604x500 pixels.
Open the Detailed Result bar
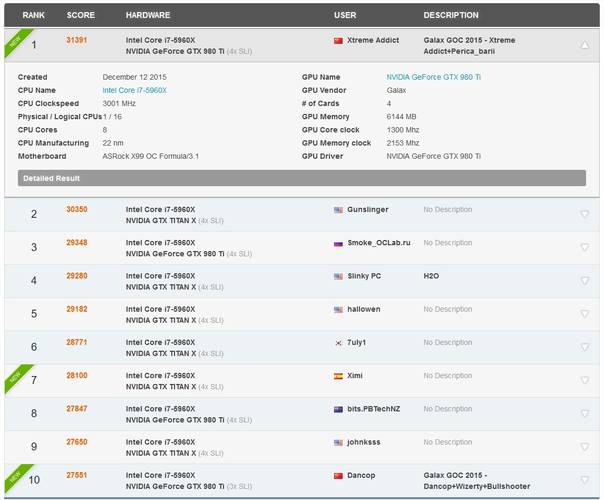point(302,178)
